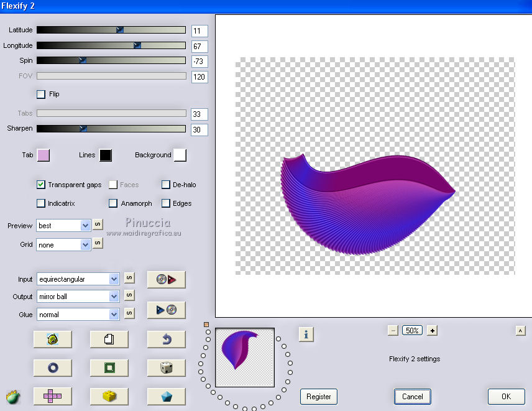The height and width of the screenshot is (411, 532).
Task: Enable the Anamorph checkbox
Action: click(x=113, y=203)
